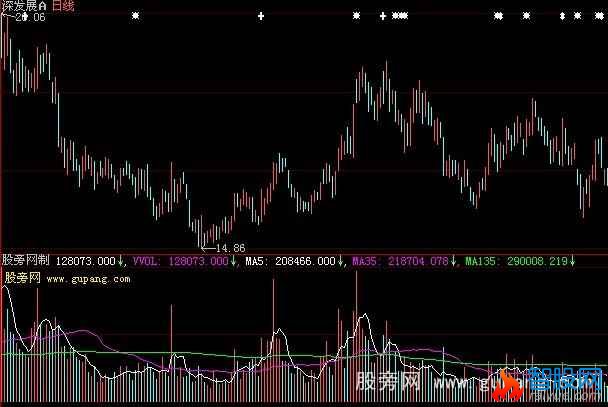Click the MA5: 208466.000 readout

(290, 261)
